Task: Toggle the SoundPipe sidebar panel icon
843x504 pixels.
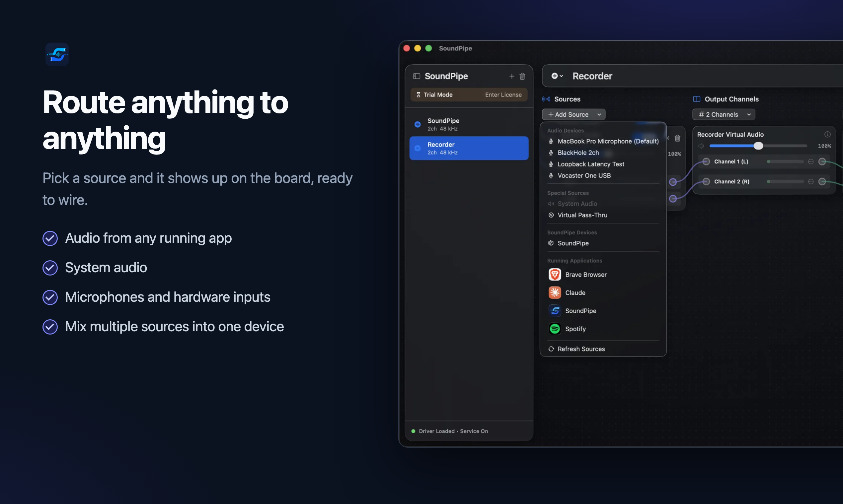Action: coord(417,76)
